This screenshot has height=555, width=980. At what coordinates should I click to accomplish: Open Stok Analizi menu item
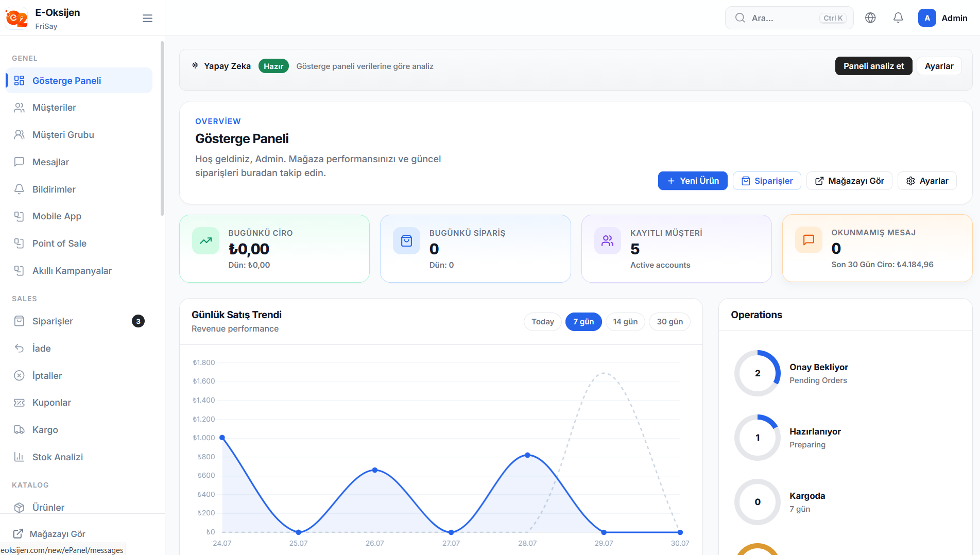[x=79, y=457]
